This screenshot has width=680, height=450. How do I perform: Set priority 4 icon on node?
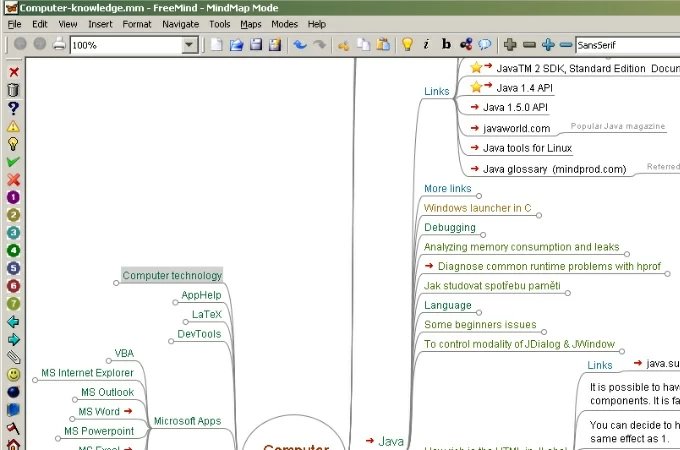click(13, 251)
